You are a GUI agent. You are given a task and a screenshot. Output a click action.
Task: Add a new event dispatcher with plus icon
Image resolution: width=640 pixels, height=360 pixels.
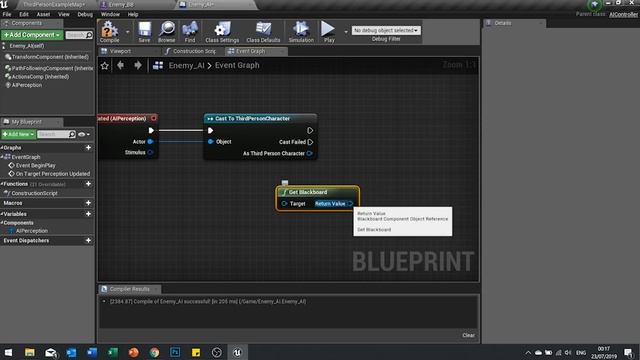(x=88, y=240)
